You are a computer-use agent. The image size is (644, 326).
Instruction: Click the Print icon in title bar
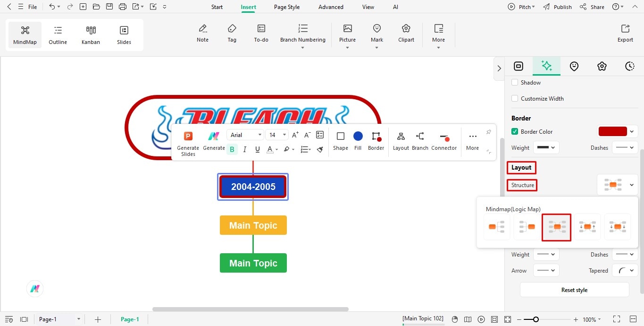[x=123, y=7]
